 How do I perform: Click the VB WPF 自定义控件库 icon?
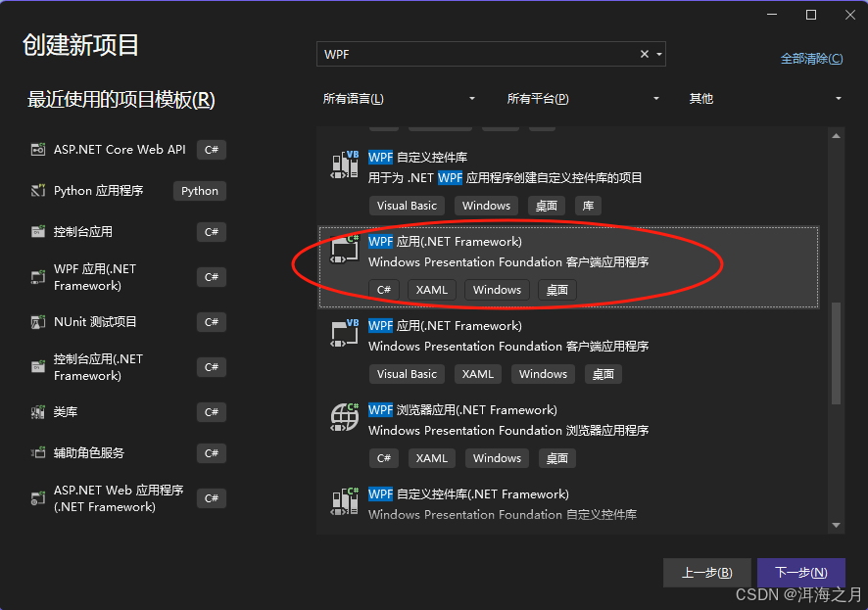coord(344,164)
